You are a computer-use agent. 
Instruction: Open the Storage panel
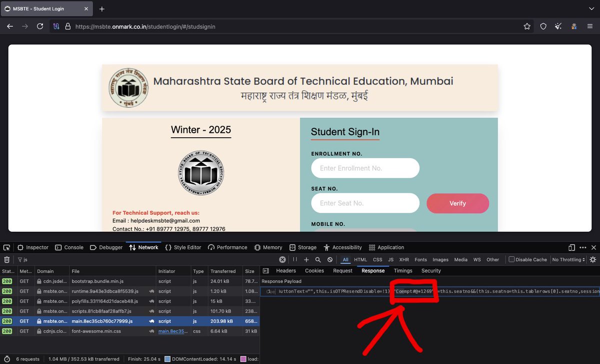pos(302,247)
